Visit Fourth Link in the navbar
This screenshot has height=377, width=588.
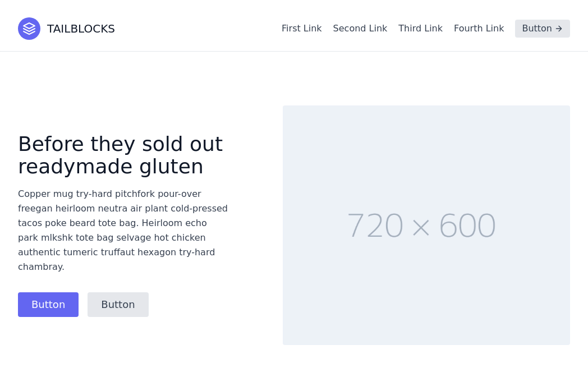(x=479, y=29)
